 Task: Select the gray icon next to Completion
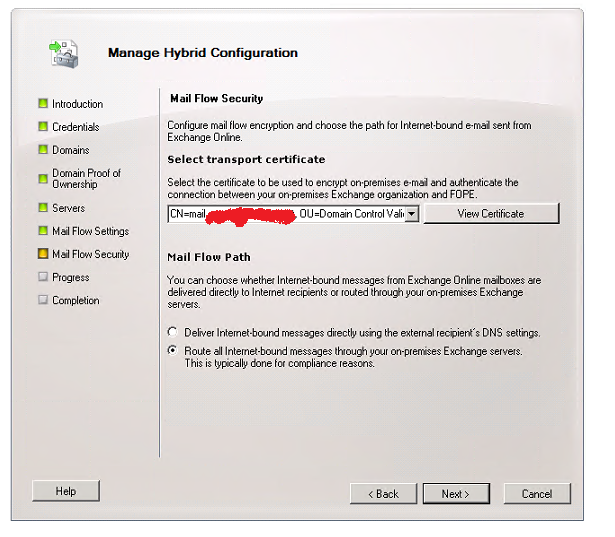tap(43, 300)
